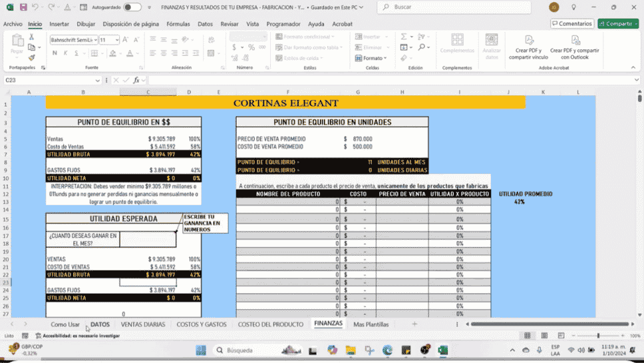Open Windows Start button on taskbar
Viewport: 644px width, 363px height.
click(x=201, y=350)
